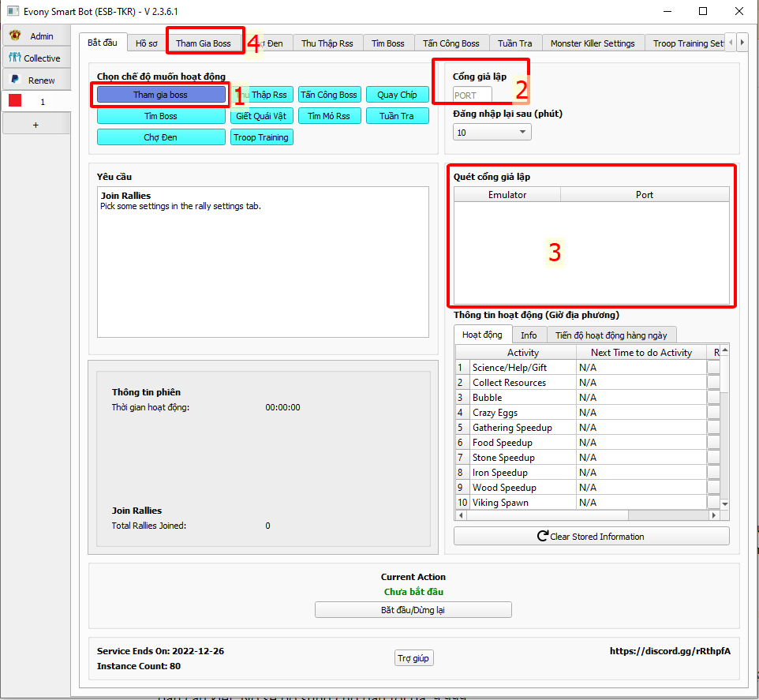Open the discord.gg/rRthpfA link
This screenshot has height=700, width=759.
[670, 651]
